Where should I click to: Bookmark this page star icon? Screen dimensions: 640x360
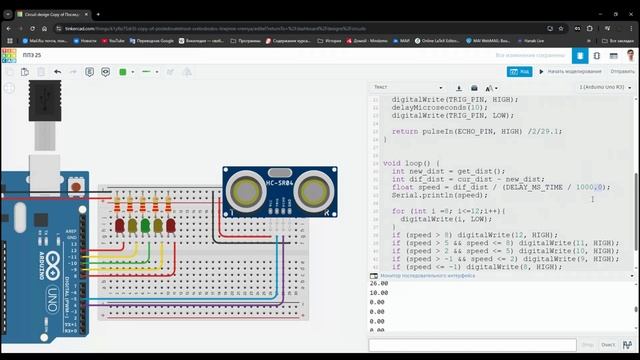click(561, 29)
